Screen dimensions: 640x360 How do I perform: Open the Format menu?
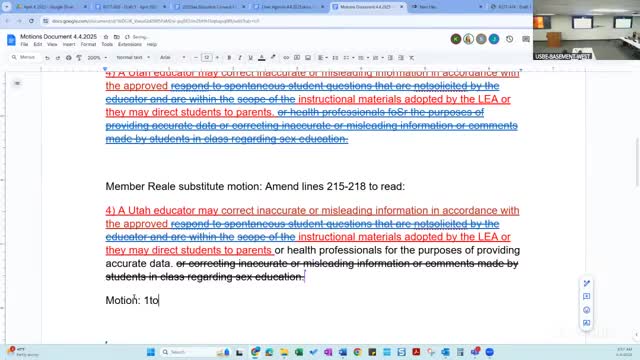coord(88,44)
